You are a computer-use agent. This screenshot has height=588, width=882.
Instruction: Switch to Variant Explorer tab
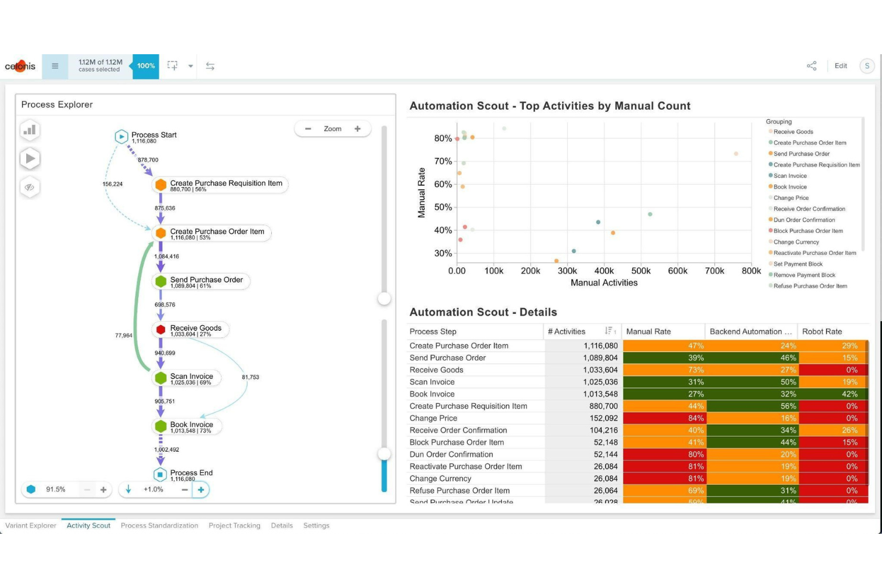click(31, 525)
